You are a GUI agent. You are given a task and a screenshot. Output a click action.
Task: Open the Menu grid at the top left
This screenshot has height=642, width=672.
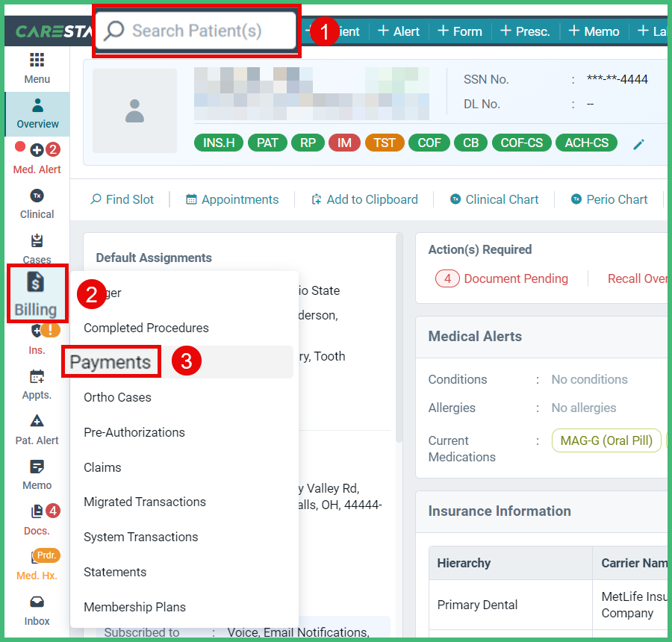tap(37, 69)
